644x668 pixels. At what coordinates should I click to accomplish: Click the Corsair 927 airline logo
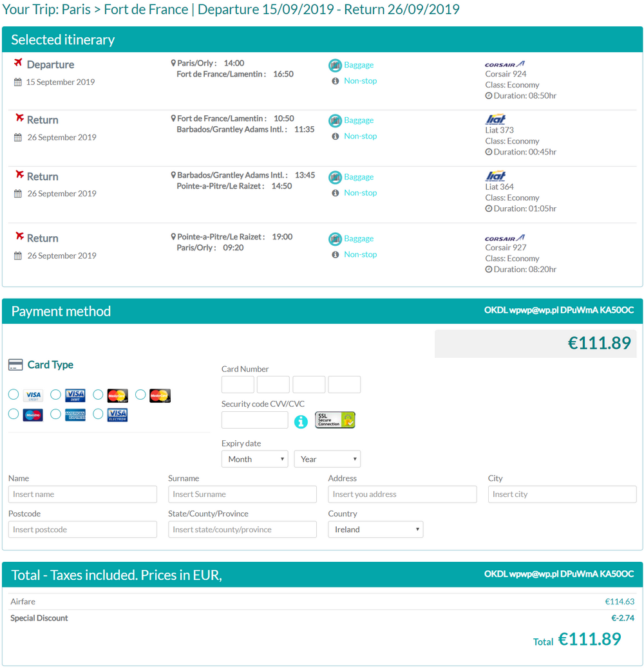[505, 238]
